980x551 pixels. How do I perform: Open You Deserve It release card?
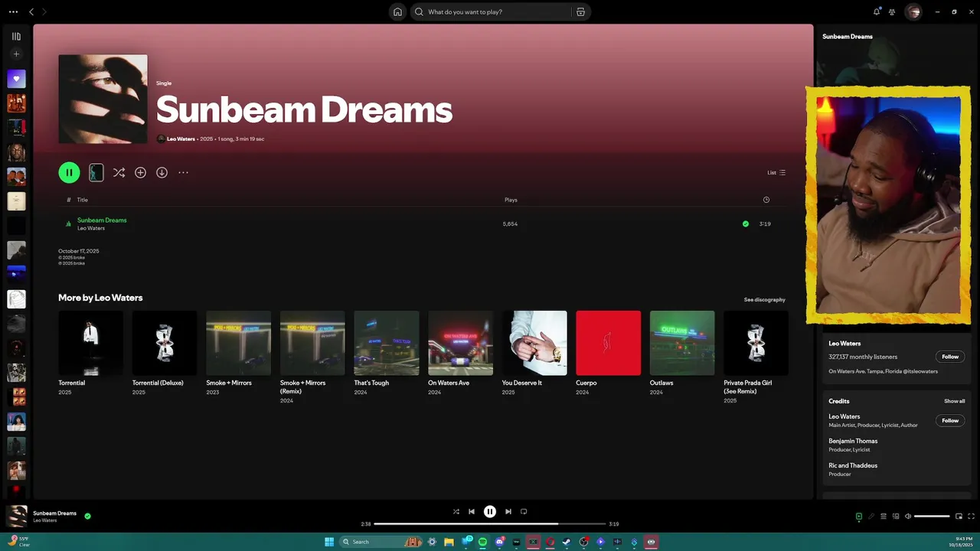pyautogui.click(x=534, y=354)
